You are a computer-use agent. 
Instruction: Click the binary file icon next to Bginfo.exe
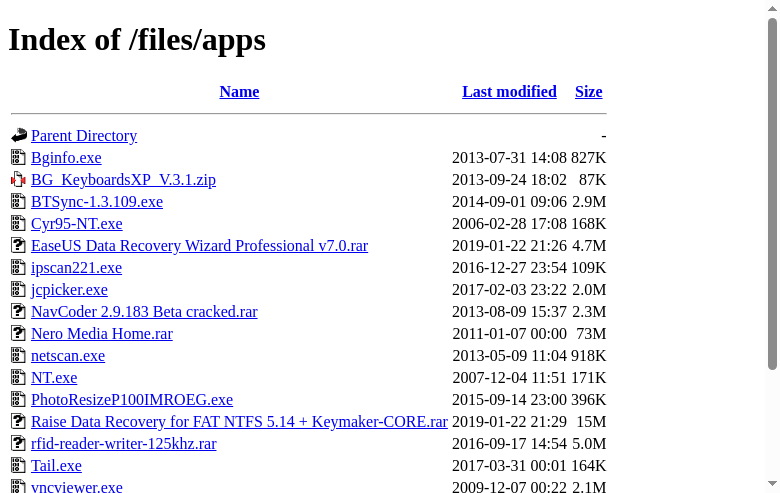18,157
